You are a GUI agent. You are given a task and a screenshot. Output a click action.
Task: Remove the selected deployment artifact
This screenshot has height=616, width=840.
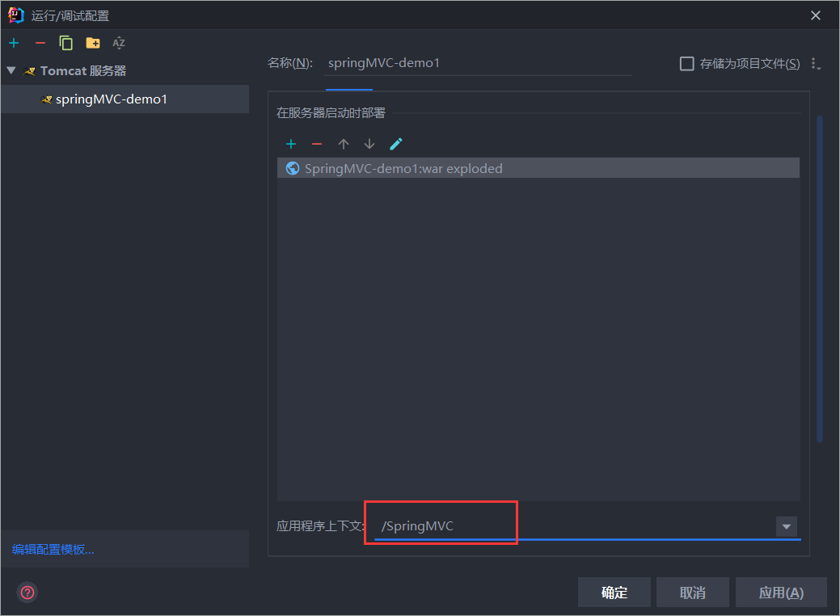click(317, 144)
